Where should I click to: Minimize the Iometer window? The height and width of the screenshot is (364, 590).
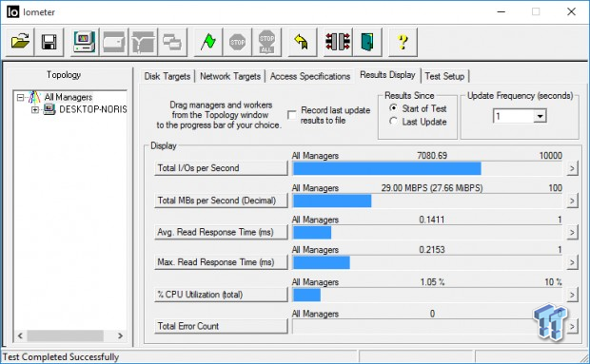tap(501, 11)
